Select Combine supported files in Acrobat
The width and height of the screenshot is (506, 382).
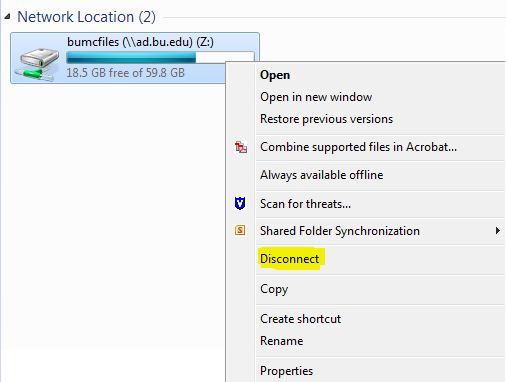[x=358, y=147]
